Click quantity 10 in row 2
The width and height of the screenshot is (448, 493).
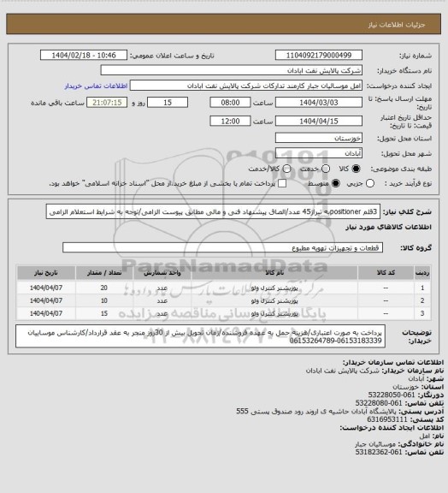[x=104, y=300]
